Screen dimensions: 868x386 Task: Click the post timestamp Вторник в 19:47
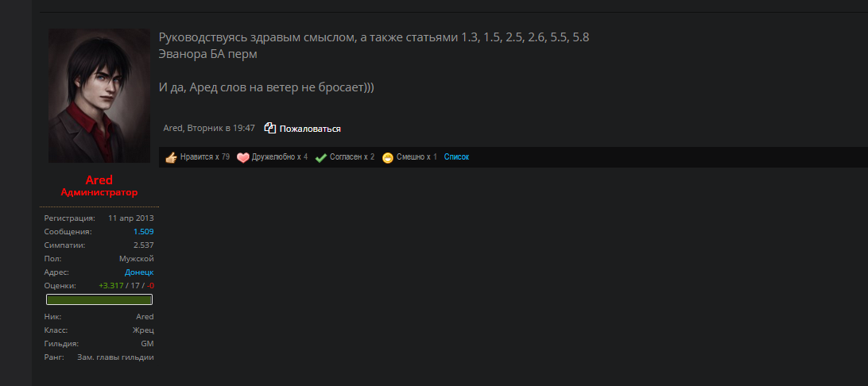coord(221,128)
